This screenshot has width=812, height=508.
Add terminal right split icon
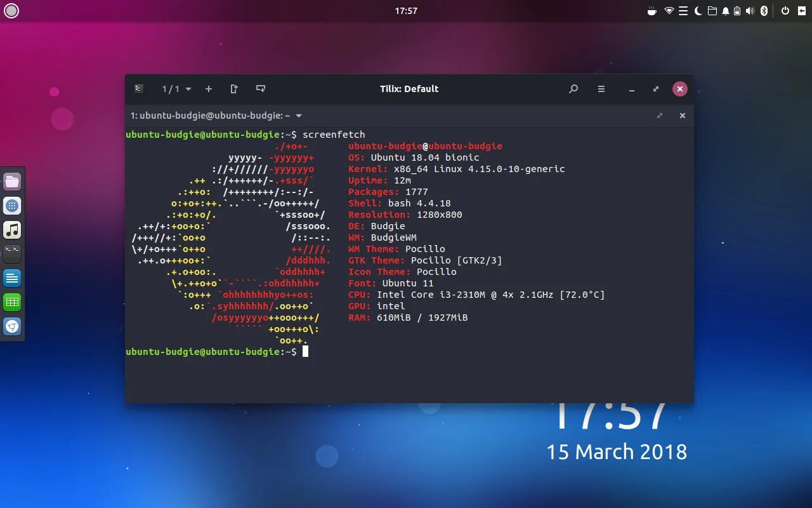pyautogui.click(x=234, y=89)
